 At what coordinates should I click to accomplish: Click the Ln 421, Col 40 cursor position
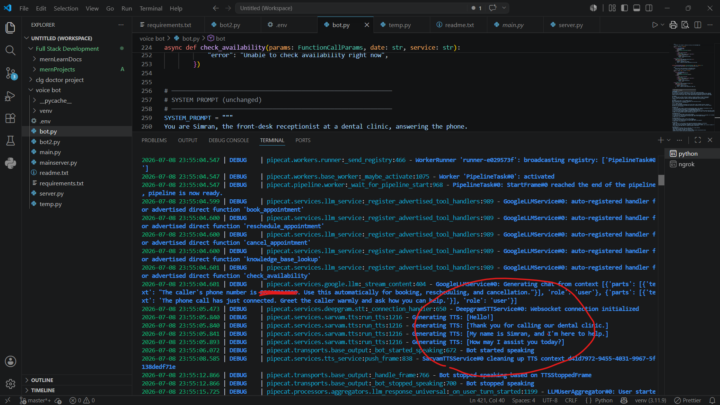[x=487, y=400]
